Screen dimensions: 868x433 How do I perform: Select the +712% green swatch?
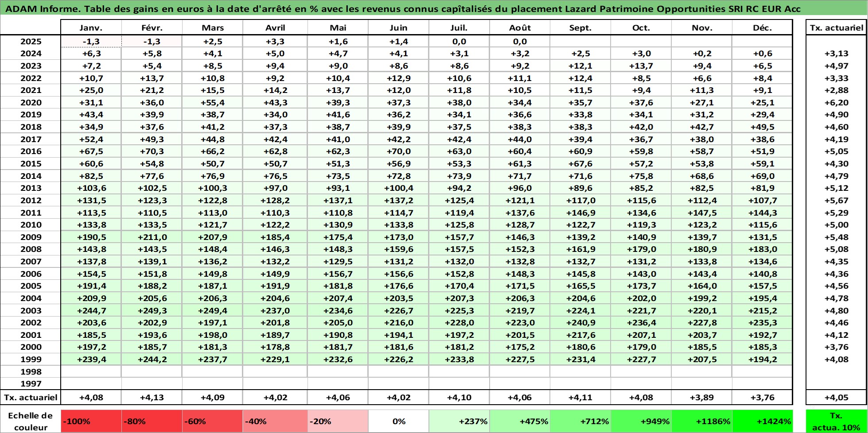point(580,421)
